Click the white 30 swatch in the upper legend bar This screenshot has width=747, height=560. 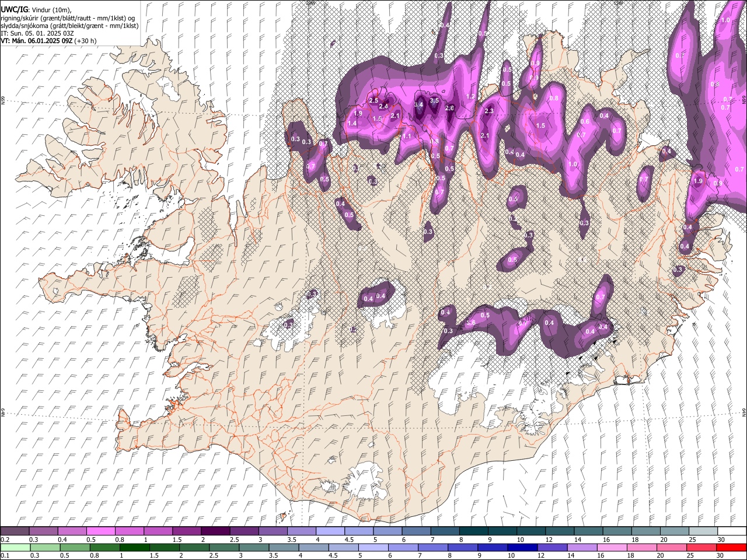pos(732,531)
